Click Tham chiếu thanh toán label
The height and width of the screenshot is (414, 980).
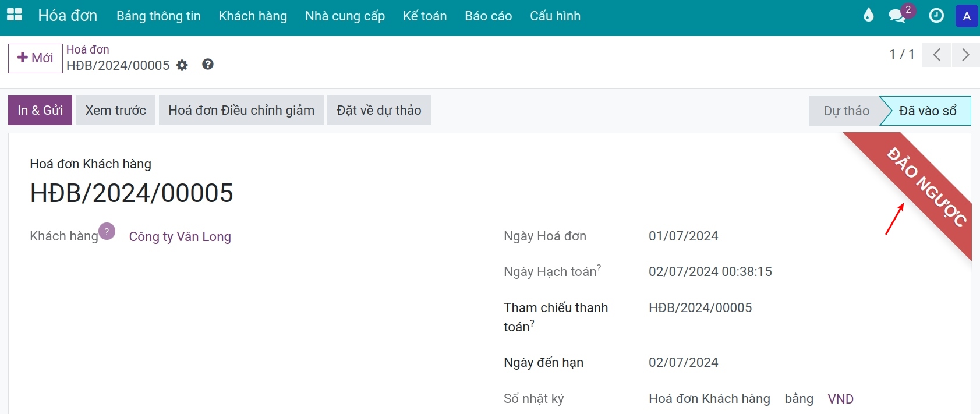[556, 317]
